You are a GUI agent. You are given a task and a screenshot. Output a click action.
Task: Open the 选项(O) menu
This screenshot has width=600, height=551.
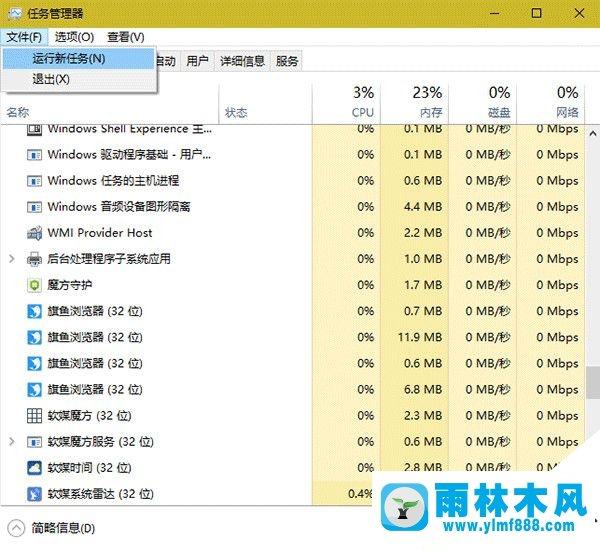(74, 37)
